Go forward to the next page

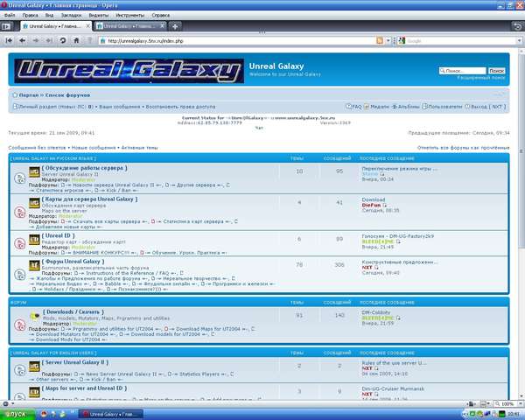coord(36,40)
